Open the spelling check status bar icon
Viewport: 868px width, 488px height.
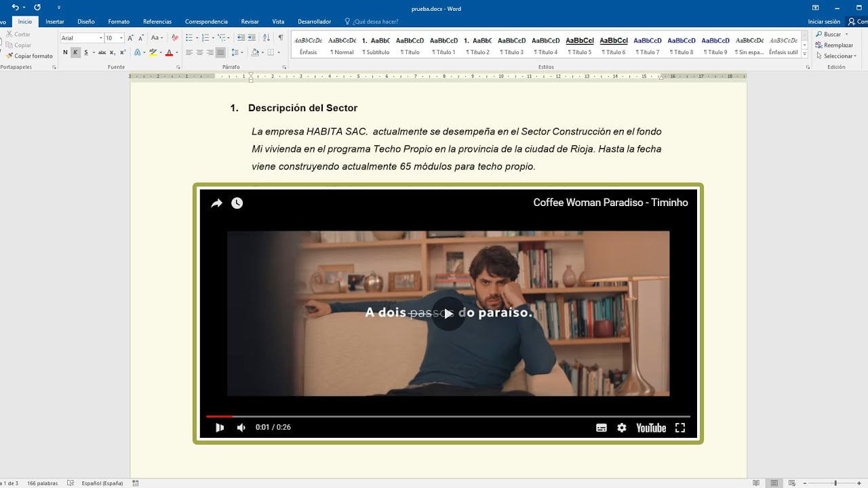tap(71, 483)
